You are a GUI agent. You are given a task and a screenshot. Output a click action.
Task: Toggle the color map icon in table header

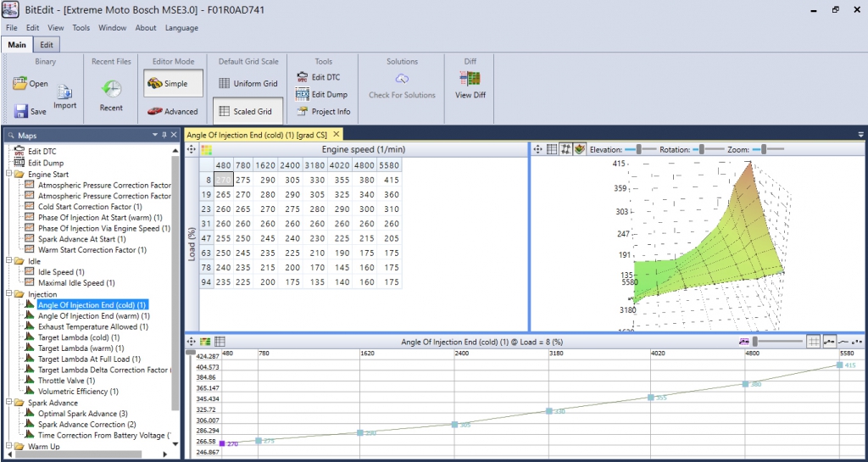pos(206,149)
